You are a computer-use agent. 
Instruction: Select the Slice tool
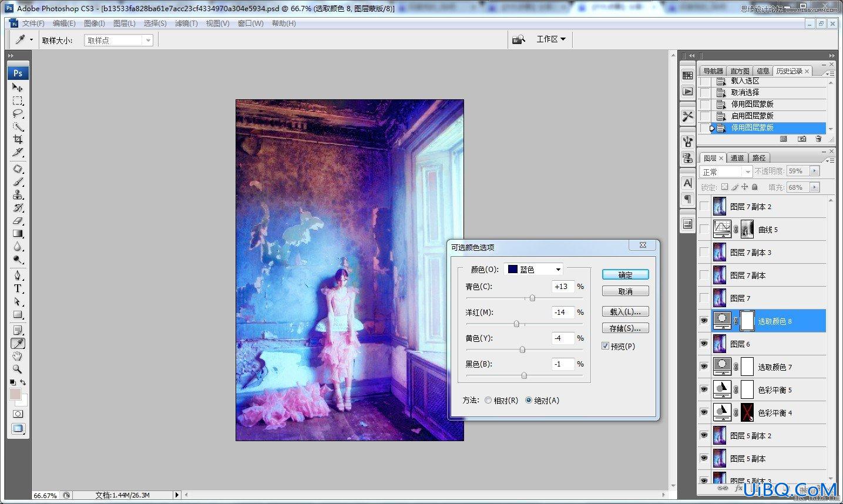click(18, 152)
